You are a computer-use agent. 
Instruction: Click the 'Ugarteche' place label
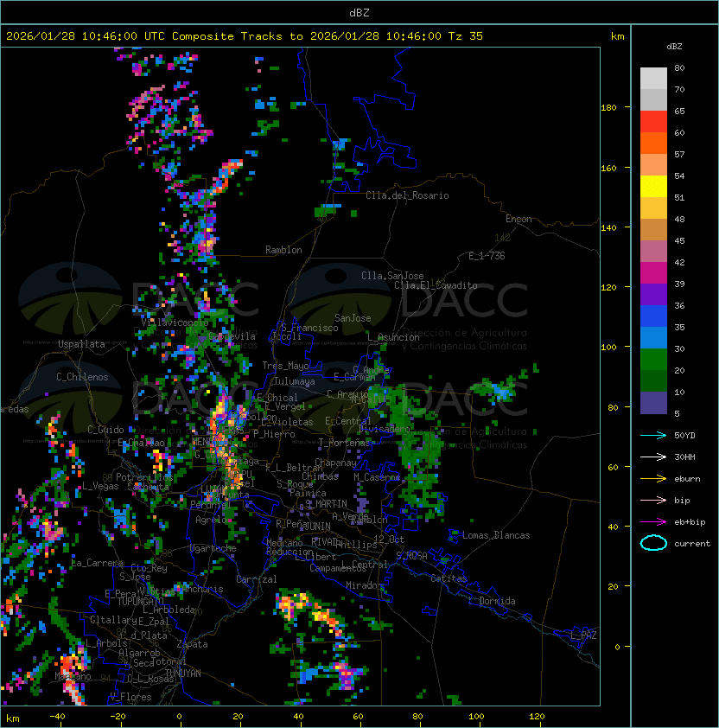point(213,548)
